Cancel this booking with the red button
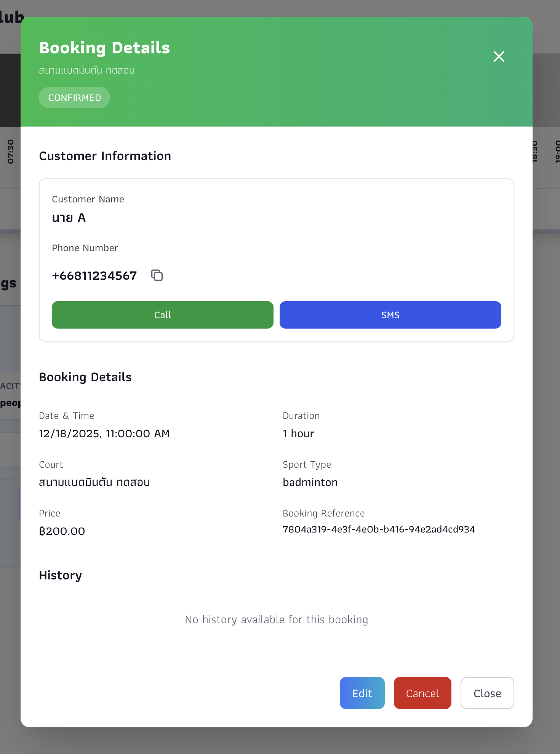The height and width of the screenshot is (754, 560). point(422,693)
